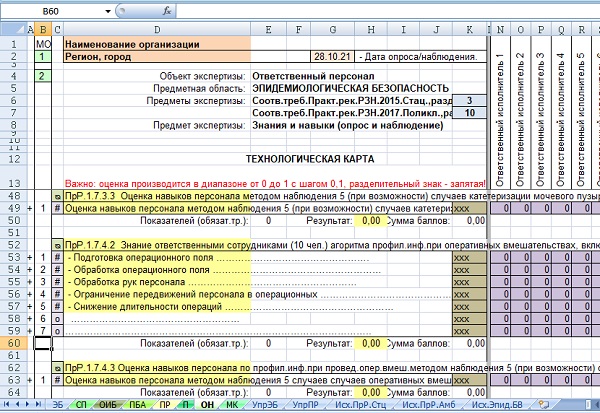
Task: Select the 'Наименование организации' cell
Action: pyautogui.click(x=157, y=44)
